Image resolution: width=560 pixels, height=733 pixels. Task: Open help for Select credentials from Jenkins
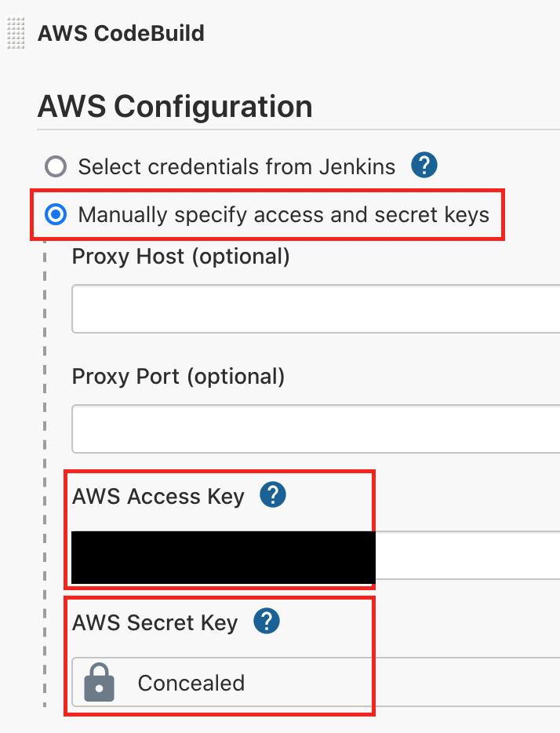424,166
